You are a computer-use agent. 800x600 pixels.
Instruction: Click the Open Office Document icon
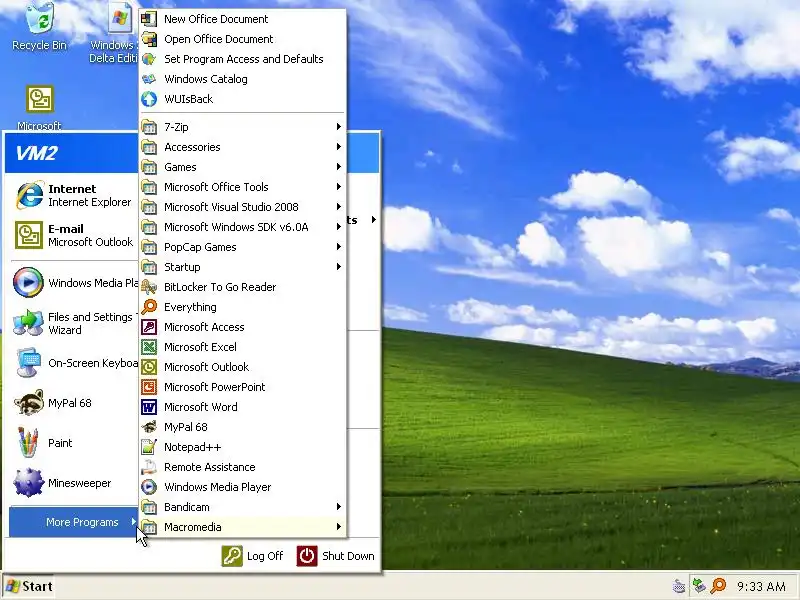click(149, 39)
